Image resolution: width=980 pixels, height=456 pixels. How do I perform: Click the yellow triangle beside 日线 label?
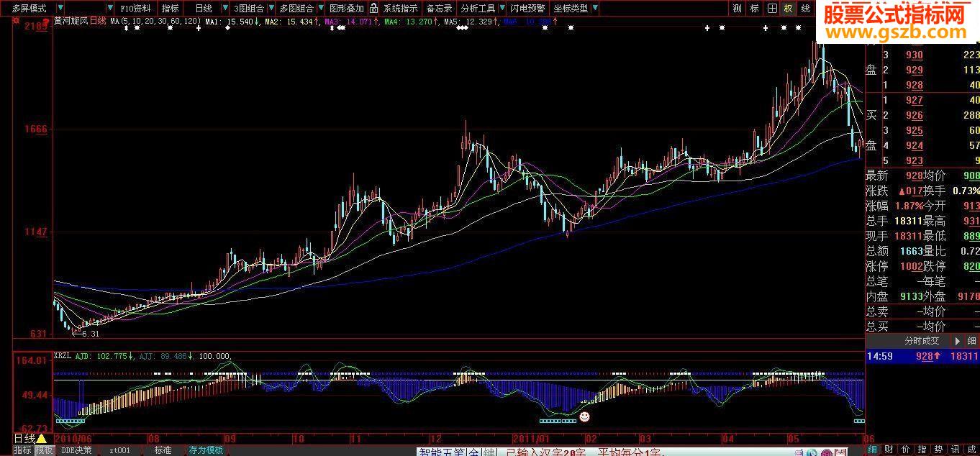[x=42, y=439]
